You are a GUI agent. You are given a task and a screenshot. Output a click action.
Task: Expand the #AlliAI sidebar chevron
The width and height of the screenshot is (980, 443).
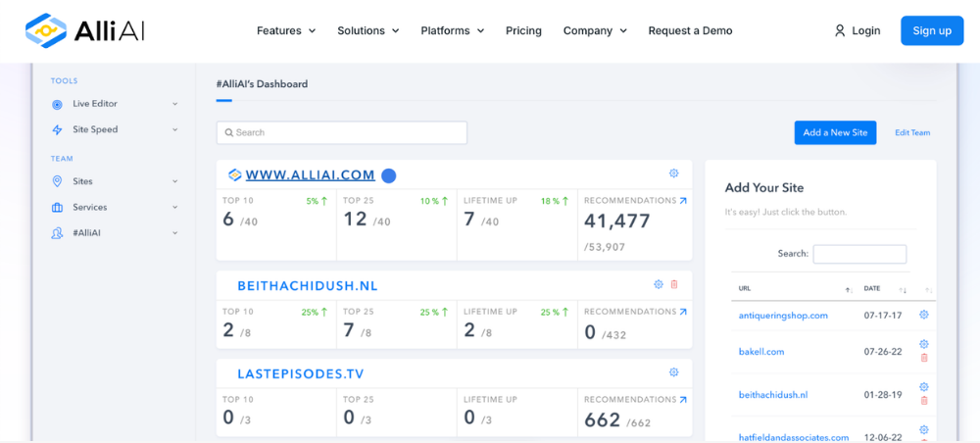(x=175, y=232)
